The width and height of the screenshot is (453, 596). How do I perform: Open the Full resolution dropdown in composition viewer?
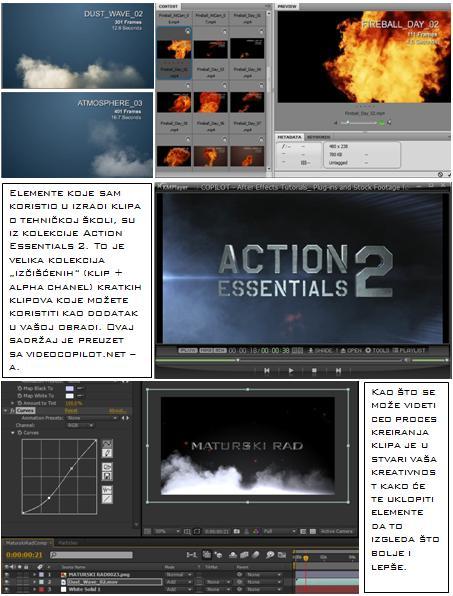[x=279, y=531]
